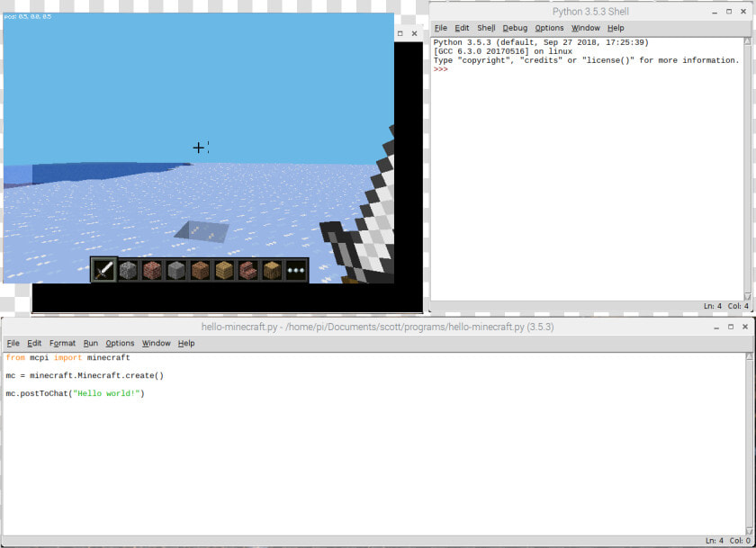Screen dimensions: 756x548
Task: Click the Python Shell vertical scrollbar
Action: (748, 168)
